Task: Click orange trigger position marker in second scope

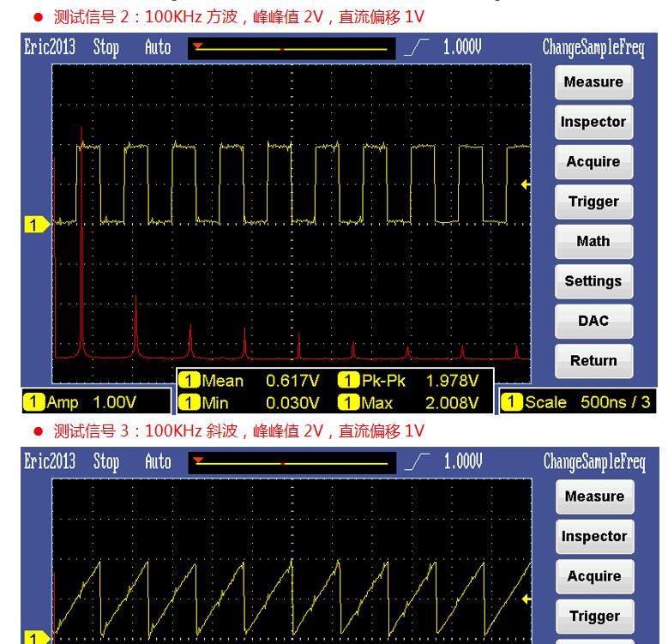Action: tap(198, 460)
